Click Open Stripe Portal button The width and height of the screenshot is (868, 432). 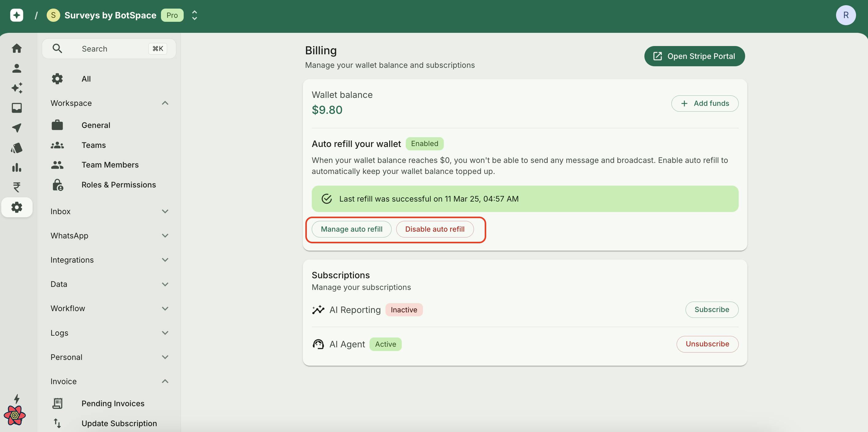[x=694, y=56]
